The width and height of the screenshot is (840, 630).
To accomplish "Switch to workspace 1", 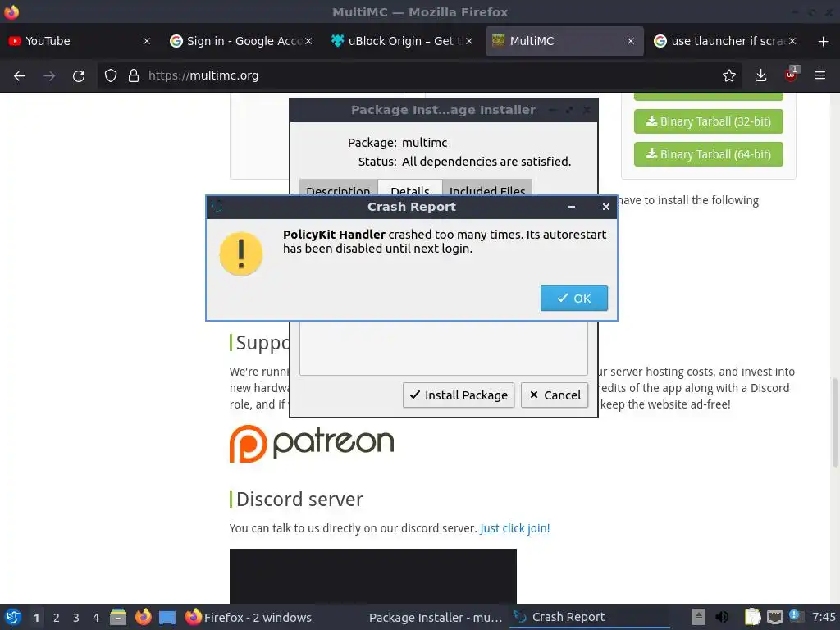I will (36, 618).
